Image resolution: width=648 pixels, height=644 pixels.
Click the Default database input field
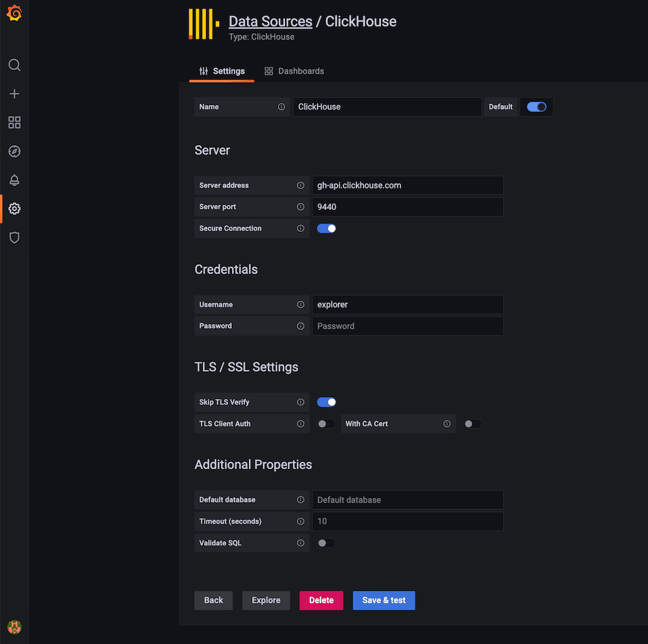(x=408, y=500)
